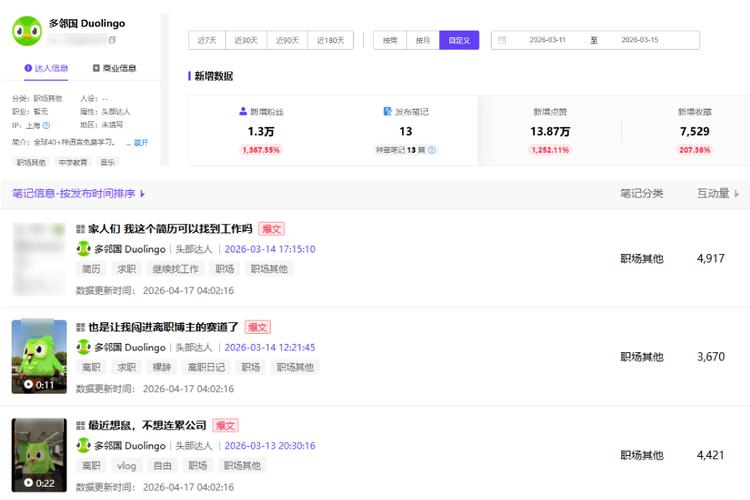Click grid icon before 也是让我闯进 note title
This screenshot has width=750, height=500.
[x=80, y=327]
